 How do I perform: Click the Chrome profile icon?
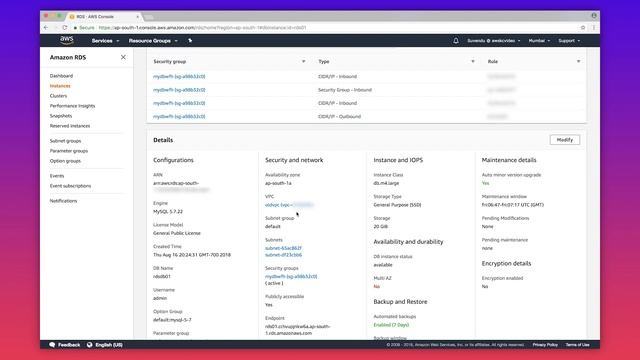pyautogui.click(x=594, y=16)
